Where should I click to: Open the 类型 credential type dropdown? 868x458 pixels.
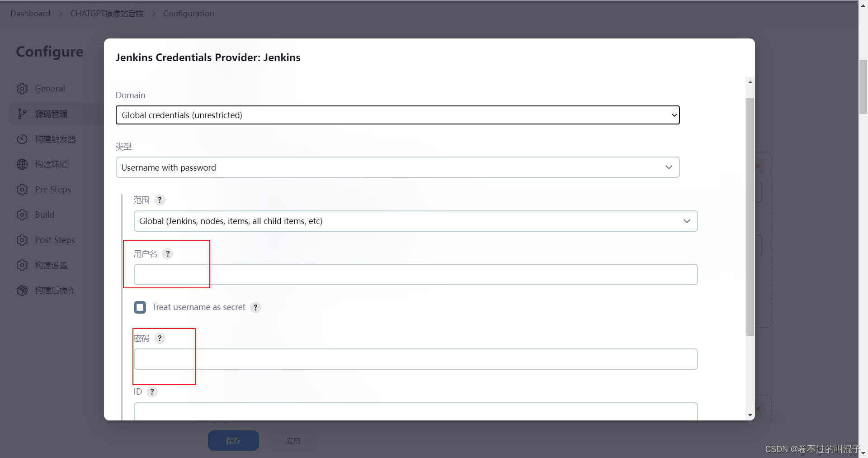pos(398,167)
